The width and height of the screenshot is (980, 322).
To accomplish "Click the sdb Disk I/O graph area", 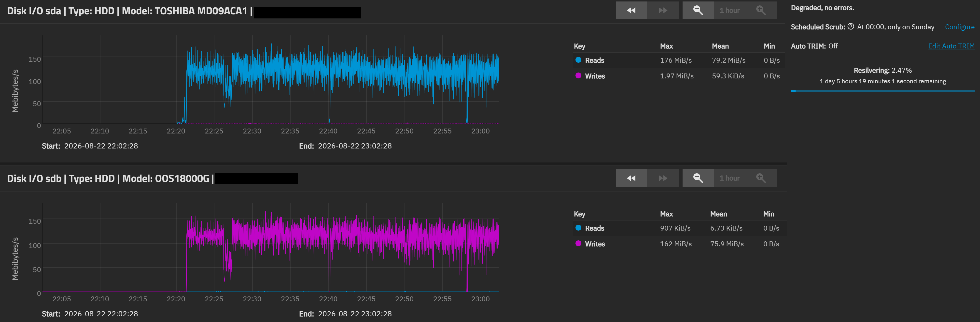I will (270, 248).
